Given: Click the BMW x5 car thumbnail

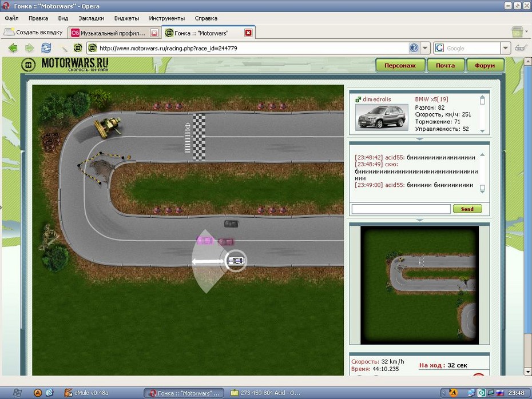Looking at the screenshot, I should pos(382,117).
